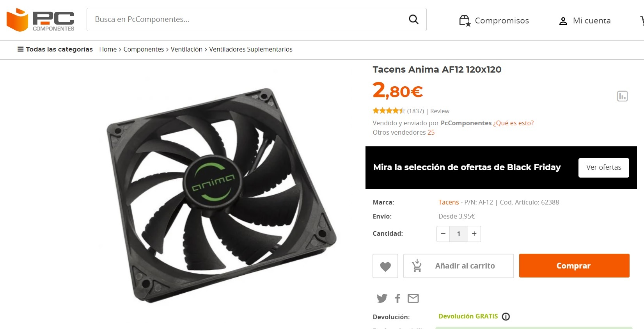Click the Comprar button
Screen dimensions: 644x329
pos(574,266)
